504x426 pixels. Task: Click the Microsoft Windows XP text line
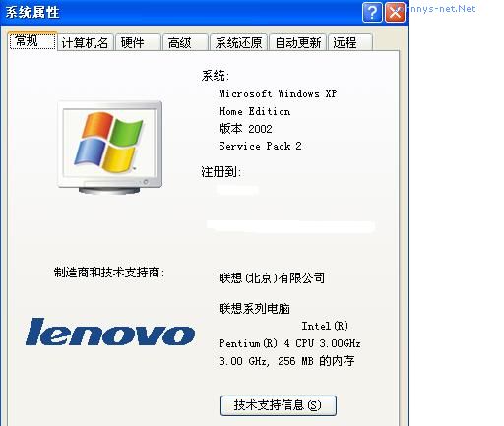[x=278, y=93]
